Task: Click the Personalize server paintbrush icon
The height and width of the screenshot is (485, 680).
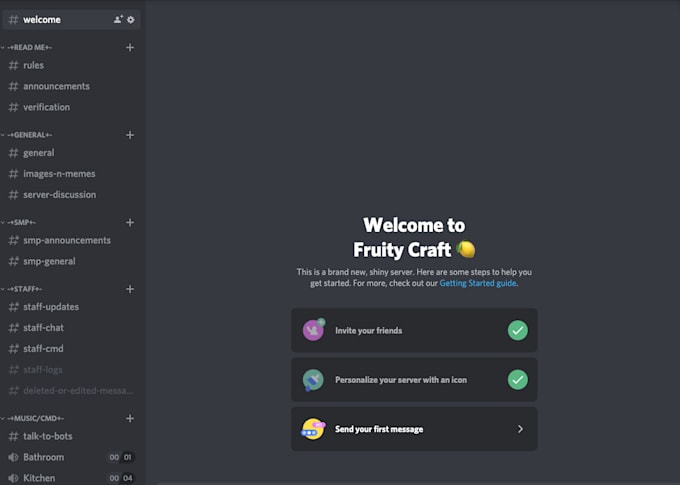Action: click(x=313, y=380)
